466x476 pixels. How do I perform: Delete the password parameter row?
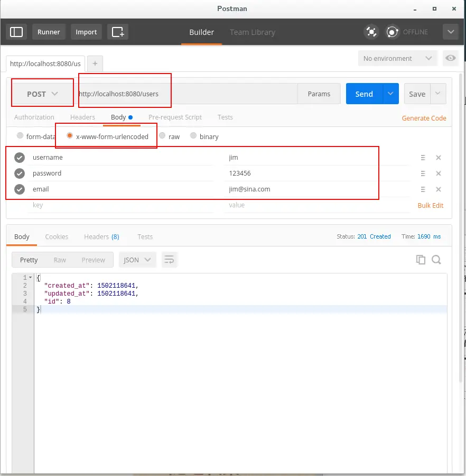(x=438, y=173)
